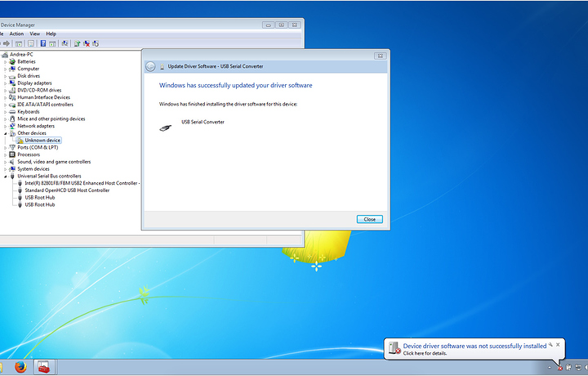Click the back arrow in Update Driver dialog
Image resolution: width=588 pixels, height=376 pixels.
click(x=150, y=67)
